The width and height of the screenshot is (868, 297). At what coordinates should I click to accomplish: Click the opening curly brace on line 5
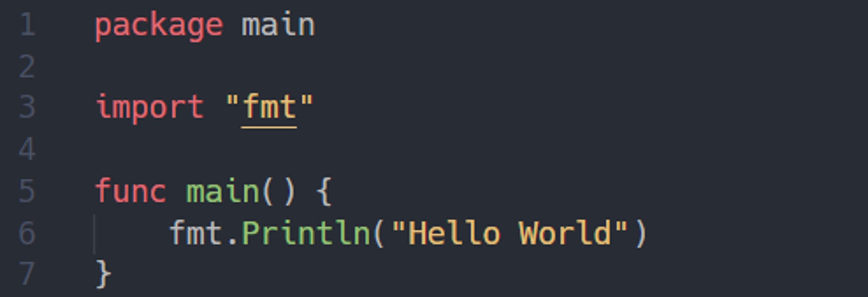tap(325, 191)
